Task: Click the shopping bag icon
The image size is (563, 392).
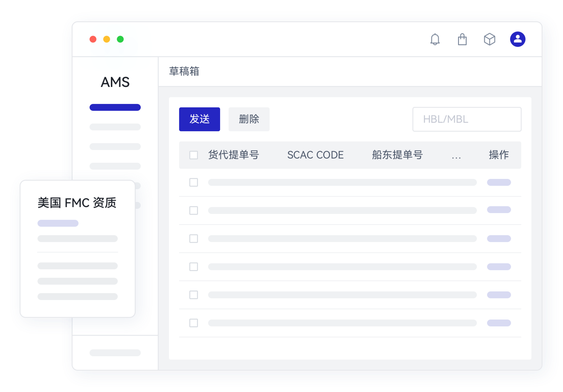Action: (462, 39)
